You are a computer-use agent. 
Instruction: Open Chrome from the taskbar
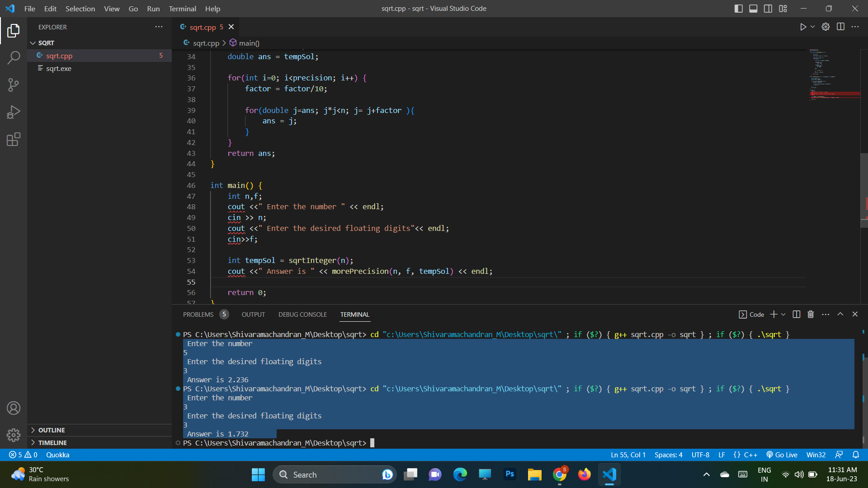coord(560,474)
